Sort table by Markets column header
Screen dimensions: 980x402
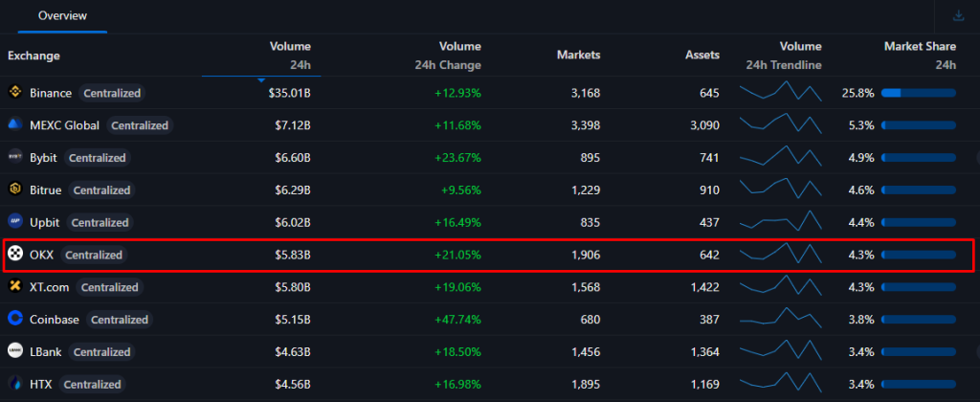578,56
